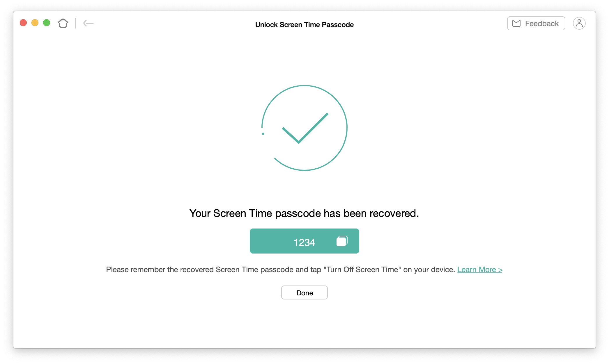Minimize the window with yellow button
Image resolution: width=609 pixels, height=364 pixels.
tap(35, 22)
